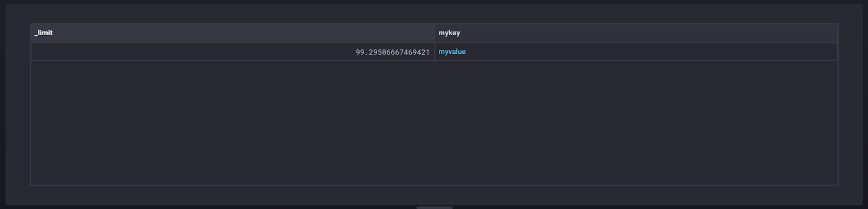This screenshot has width=868, height=209.
Task: Sort the table by the mykey column
Action: [636, 33]
